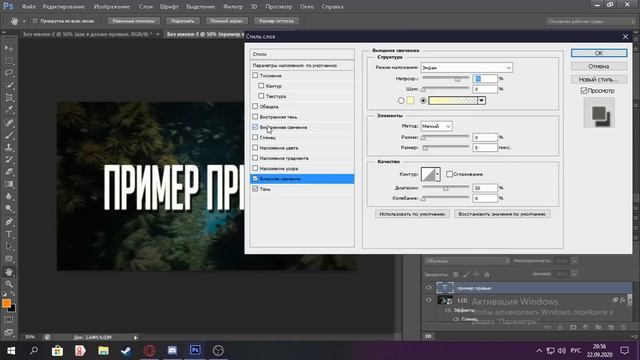Open the orange foreground color swatch
640x360 pixels.
[6, 303]
